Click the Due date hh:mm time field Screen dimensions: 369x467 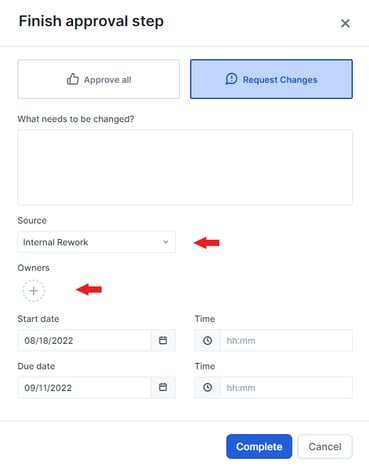point(286,388)
